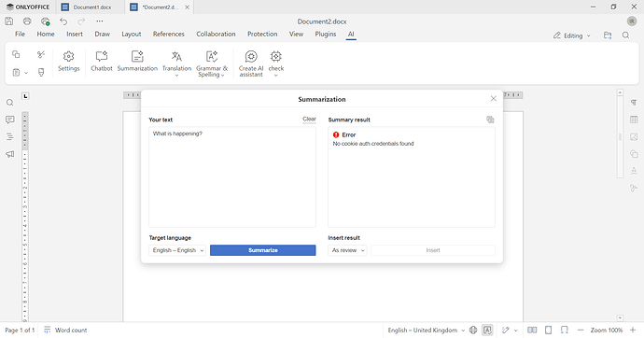Close the Summarization dialog

[494, 99]
